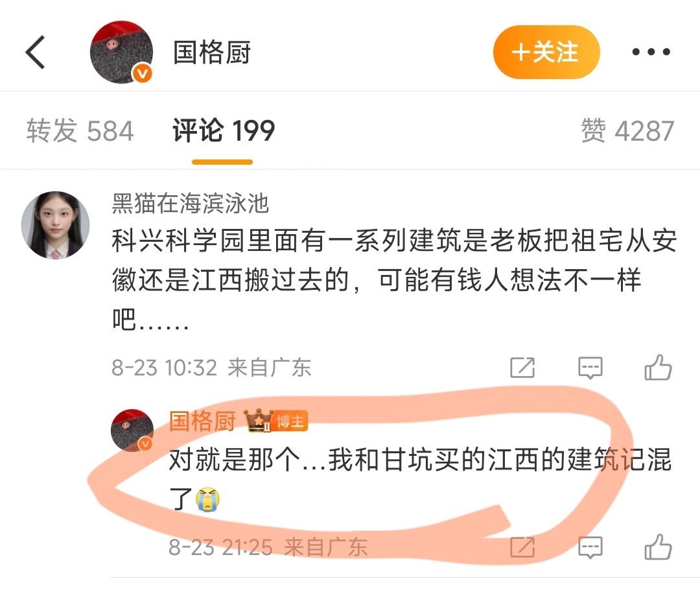Tap the 关注 follow button
The width and height of the screenshot is (700, 592).
546,53
